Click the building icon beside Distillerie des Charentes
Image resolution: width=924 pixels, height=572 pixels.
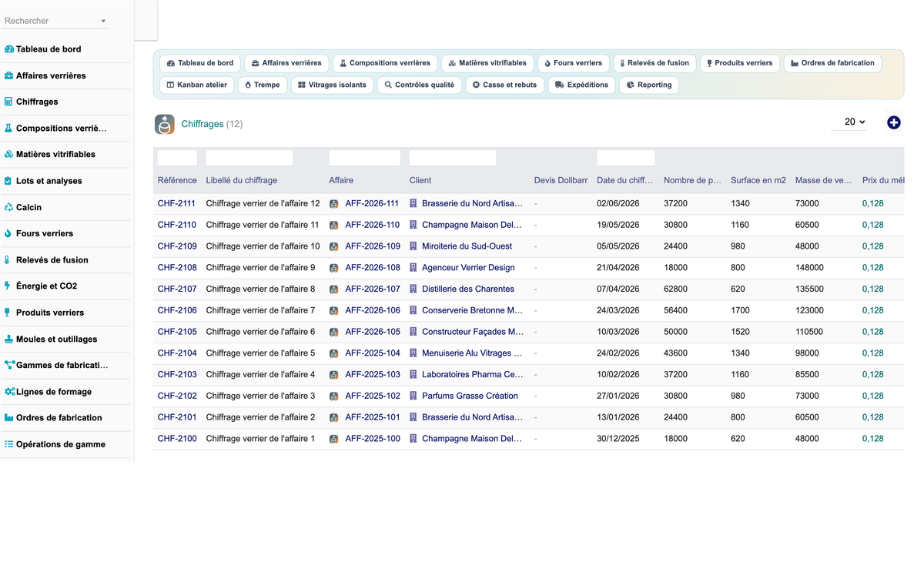[413, 289]
